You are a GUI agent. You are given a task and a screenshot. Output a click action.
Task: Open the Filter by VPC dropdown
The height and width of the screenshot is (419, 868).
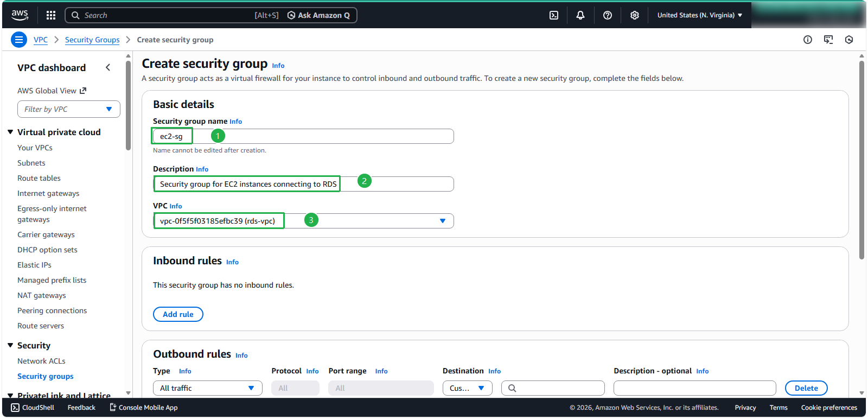tap(69, 109)
